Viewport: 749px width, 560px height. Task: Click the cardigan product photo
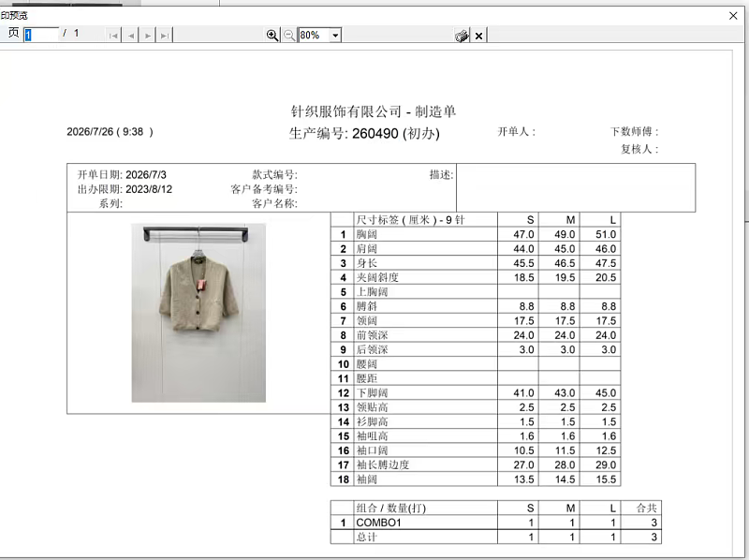[x=198, y=313]
